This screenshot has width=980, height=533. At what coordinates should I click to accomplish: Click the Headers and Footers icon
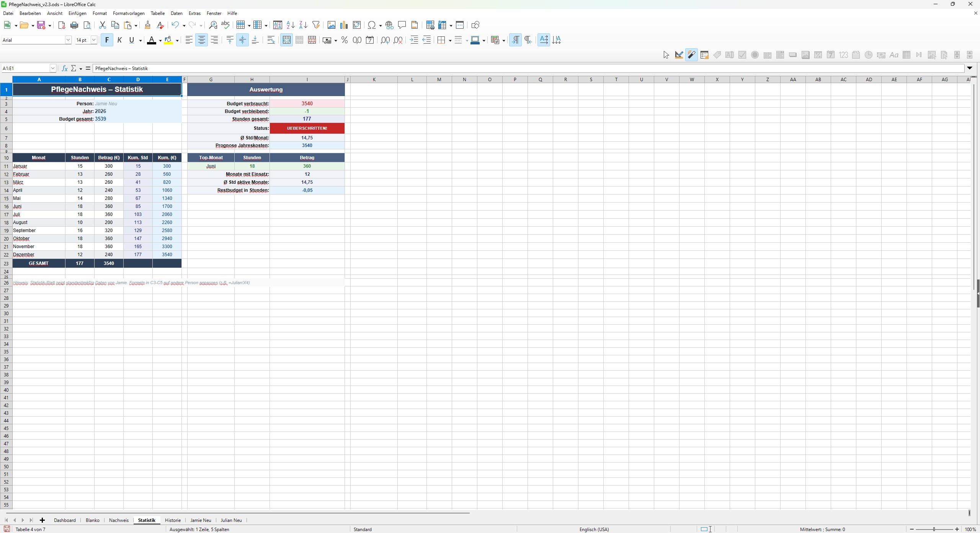click(415, 25)
